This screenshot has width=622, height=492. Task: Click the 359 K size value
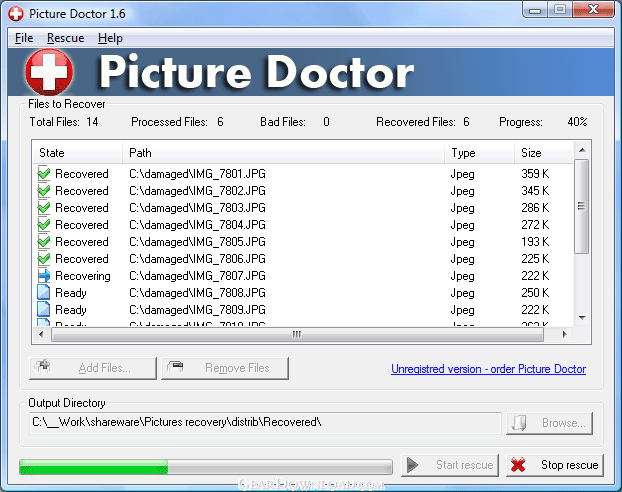point(535,173)
